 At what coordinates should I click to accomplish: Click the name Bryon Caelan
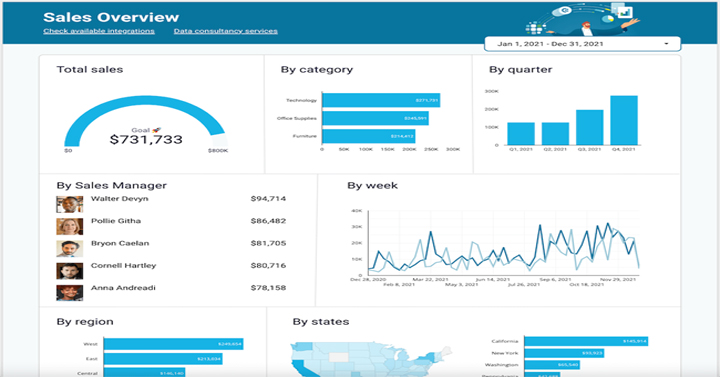click(x=120, y=243)
